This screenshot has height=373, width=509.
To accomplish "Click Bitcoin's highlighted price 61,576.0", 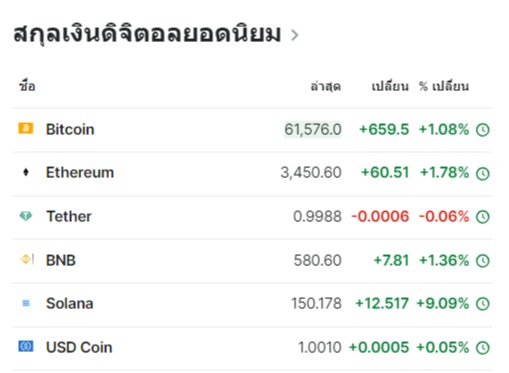I will tap(313, 129).
